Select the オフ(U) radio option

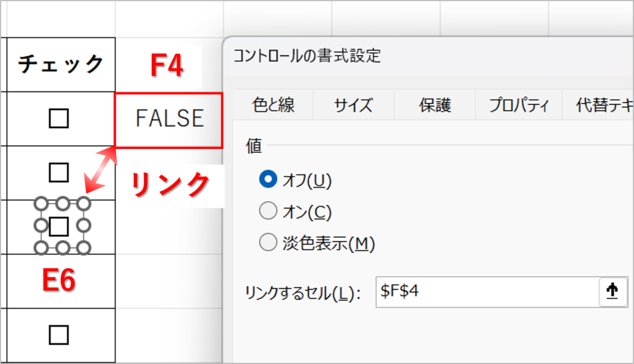[268, 179]
